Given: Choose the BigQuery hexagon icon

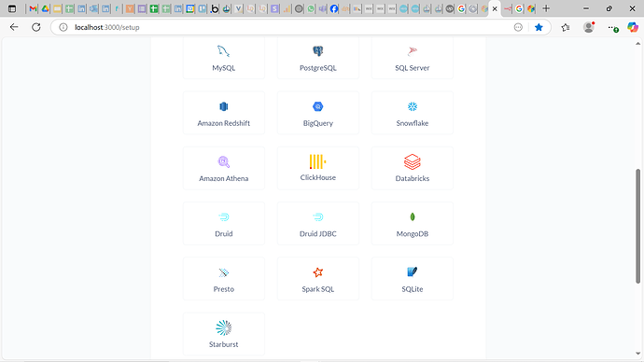Looking at the screenshot, I should 318,106.
